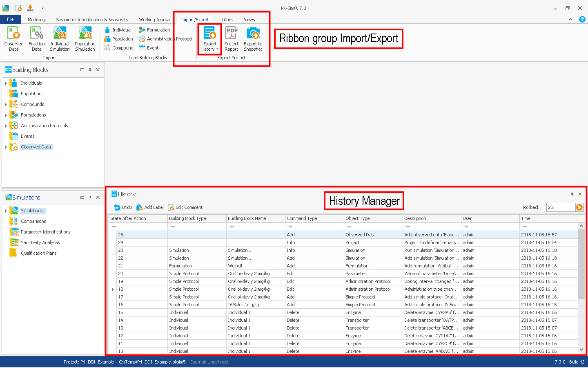The height and width of the screenshot is (368, 588).
Task: Click 'IV Bolus 1mg/kg' cell in row 16
Action: [x=256, y=305]
